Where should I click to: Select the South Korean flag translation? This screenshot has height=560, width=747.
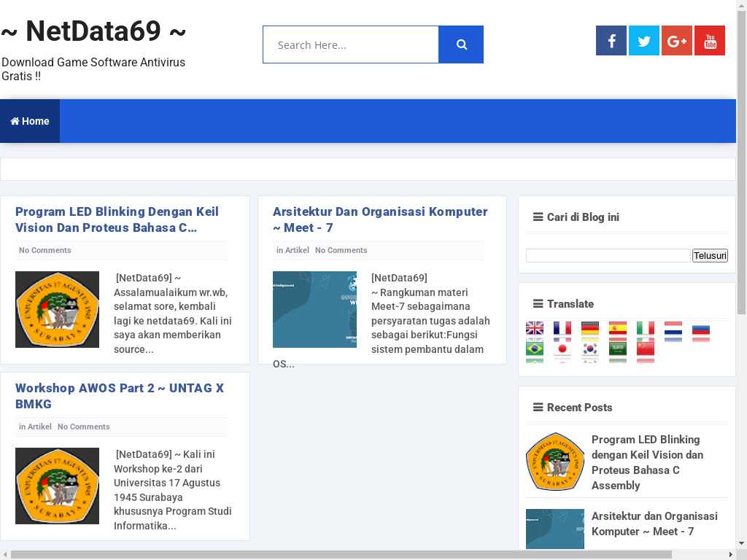[590, 349]
